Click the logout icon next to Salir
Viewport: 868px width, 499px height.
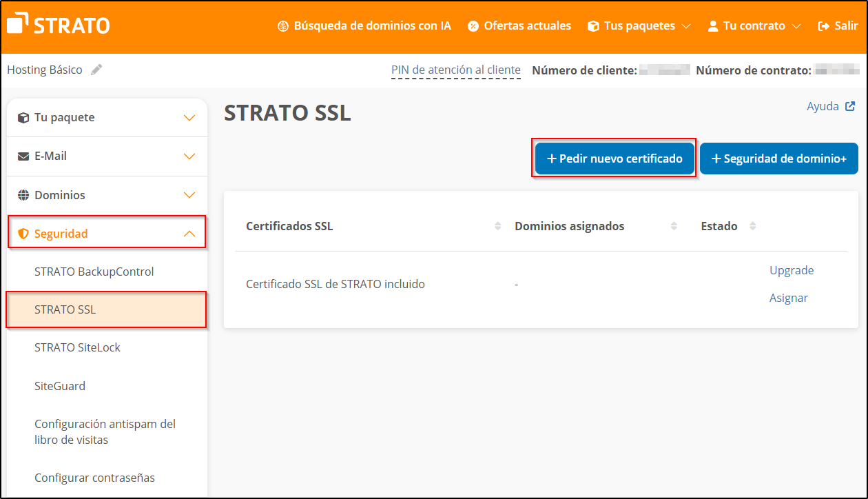[820, 26]
